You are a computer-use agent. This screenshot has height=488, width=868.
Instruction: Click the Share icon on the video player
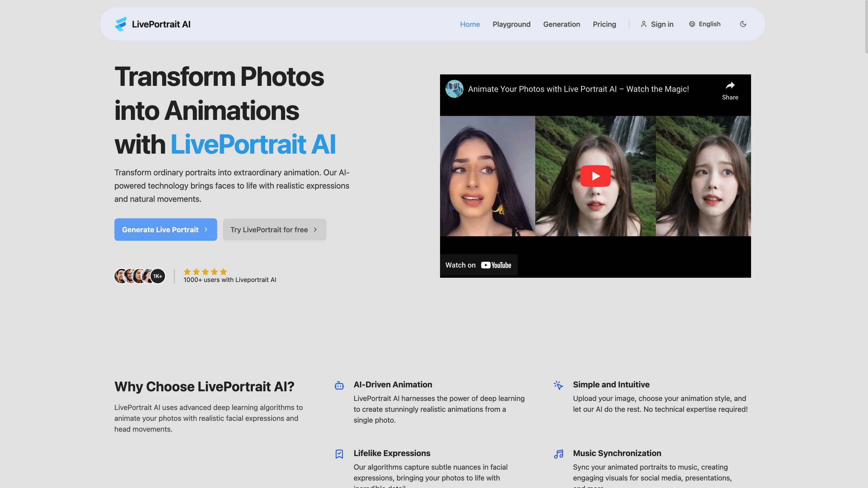[x=730, y=86]
